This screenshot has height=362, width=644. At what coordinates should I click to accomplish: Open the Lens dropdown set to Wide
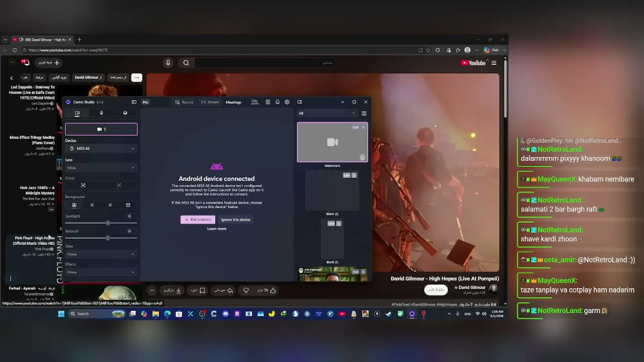pyautogui.click(x=101, y=168)
